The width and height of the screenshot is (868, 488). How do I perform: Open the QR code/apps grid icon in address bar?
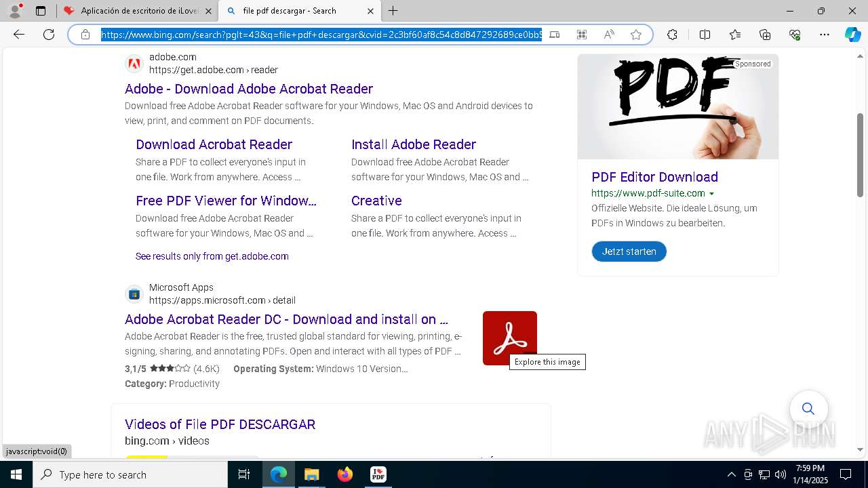(x=582, y=35)
